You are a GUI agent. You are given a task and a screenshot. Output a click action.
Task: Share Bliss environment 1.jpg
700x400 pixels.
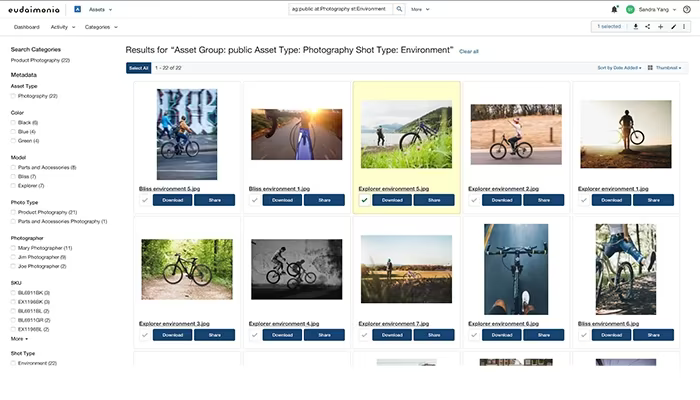325,200
